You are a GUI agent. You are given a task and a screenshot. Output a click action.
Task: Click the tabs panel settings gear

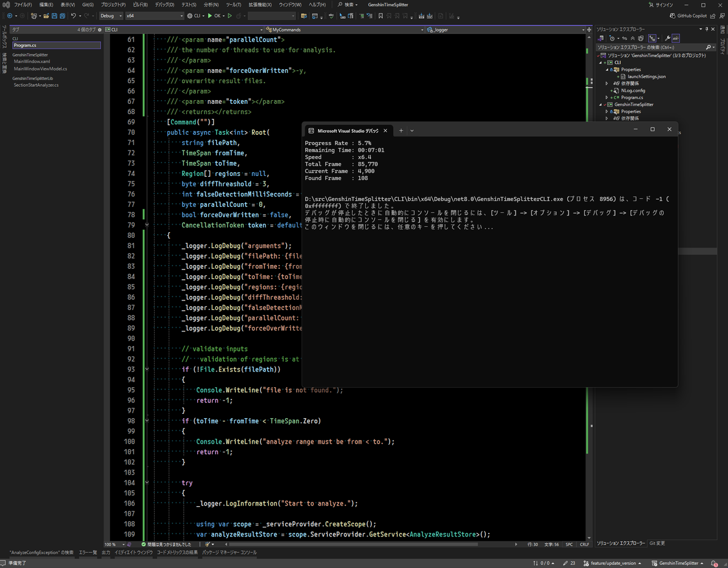pos(99,29)
